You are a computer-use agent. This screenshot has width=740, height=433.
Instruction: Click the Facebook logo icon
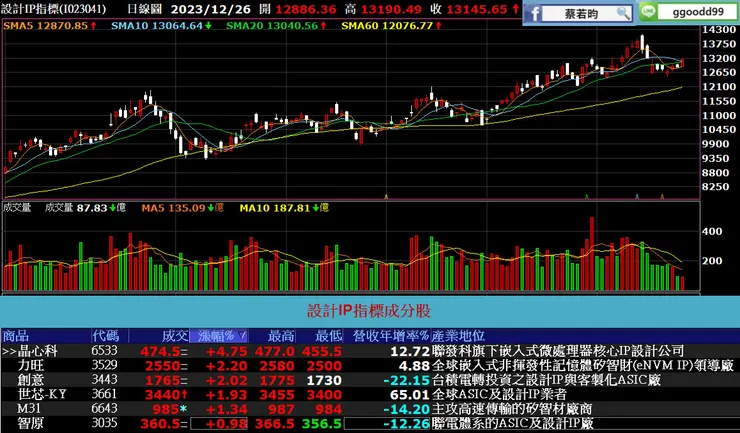tap(533, 14)
